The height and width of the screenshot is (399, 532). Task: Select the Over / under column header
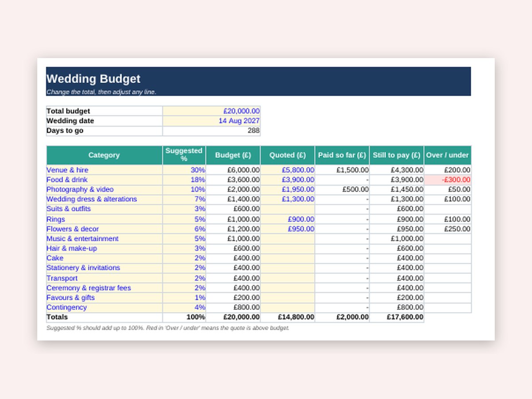(448, 155)
